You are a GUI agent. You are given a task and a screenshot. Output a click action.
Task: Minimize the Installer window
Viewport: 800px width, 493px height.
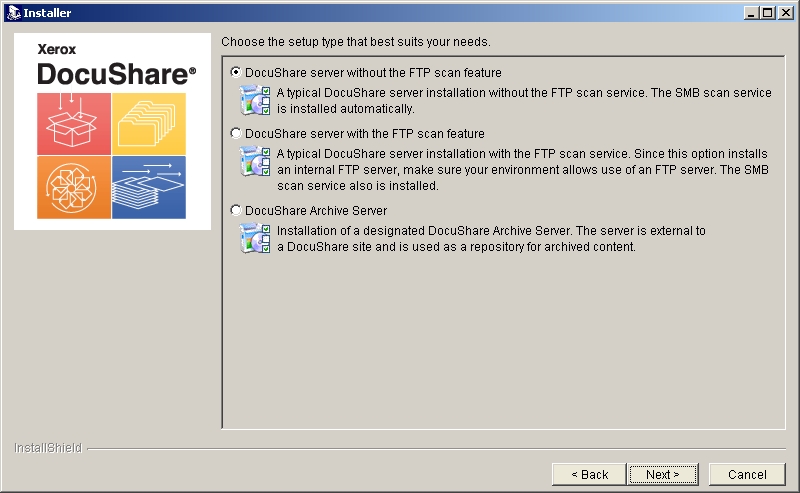[751, 13]
